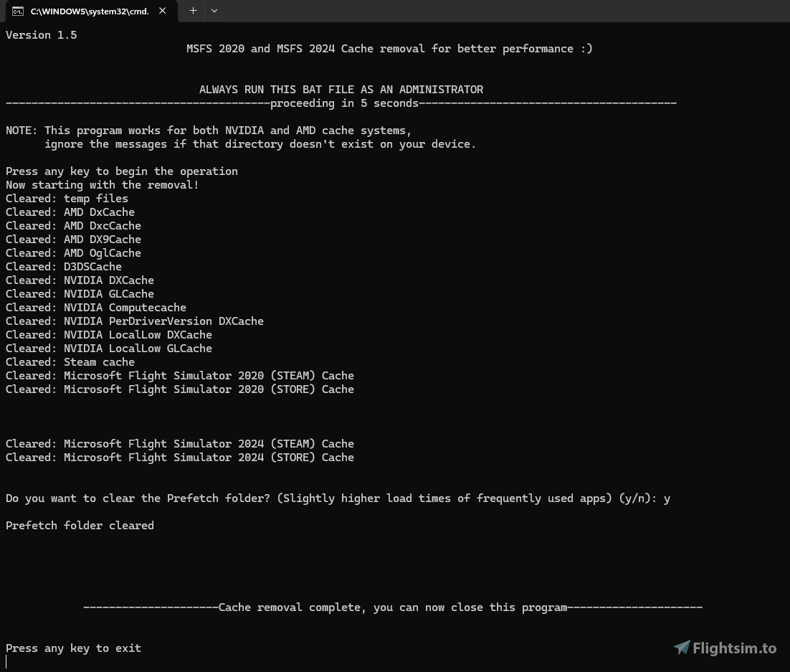Select the terminal window title bar icon area
Image resolution: width=790 pixels, height=672 pixels.
click(x=19, y=11)
